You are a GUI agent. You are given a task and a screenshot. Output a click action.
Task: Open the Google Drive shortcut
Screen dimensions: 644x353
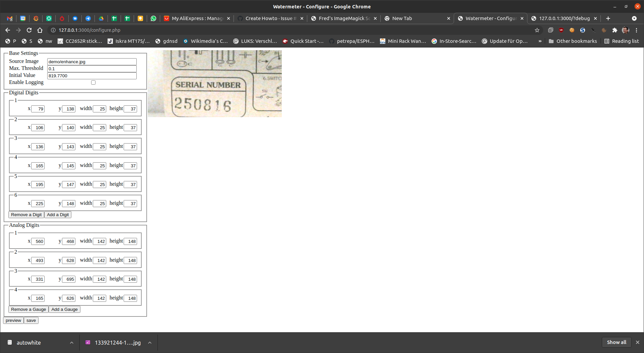[x=101, y=19]
